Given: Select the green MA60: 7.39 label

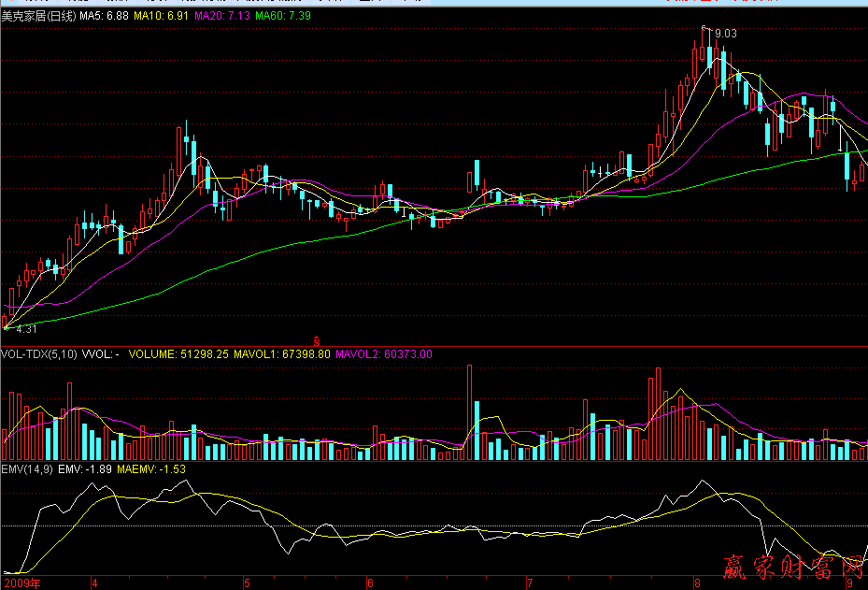Looking at the screenshot, I should click(x=283, y=17).
